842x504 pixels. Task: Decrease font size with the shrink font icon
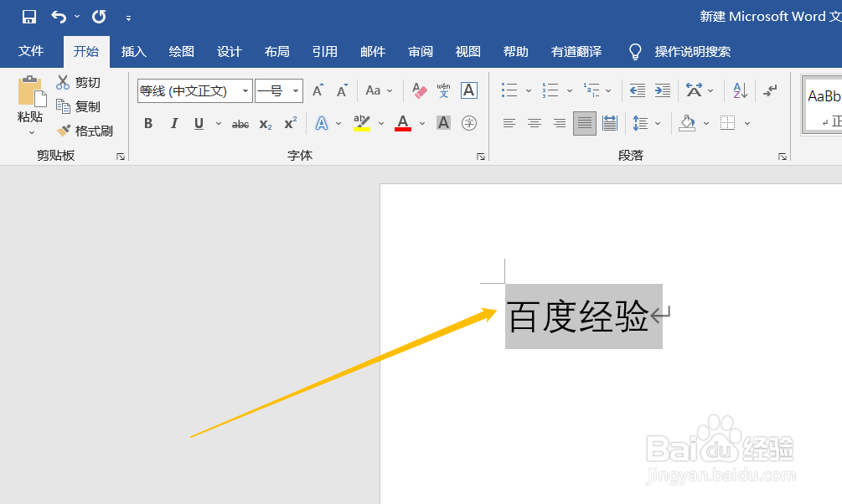[342, 90]
